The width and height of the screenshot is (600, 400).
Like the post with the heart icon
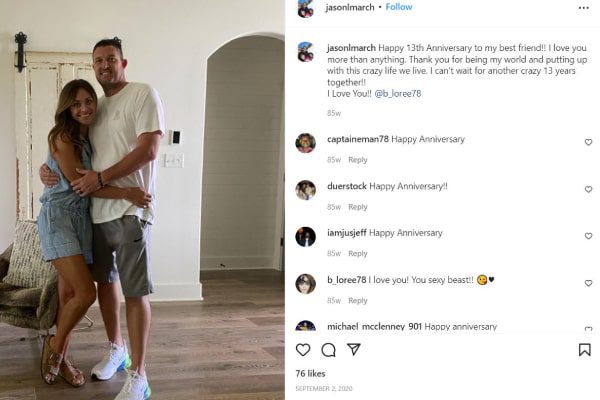tap(303, 350)
